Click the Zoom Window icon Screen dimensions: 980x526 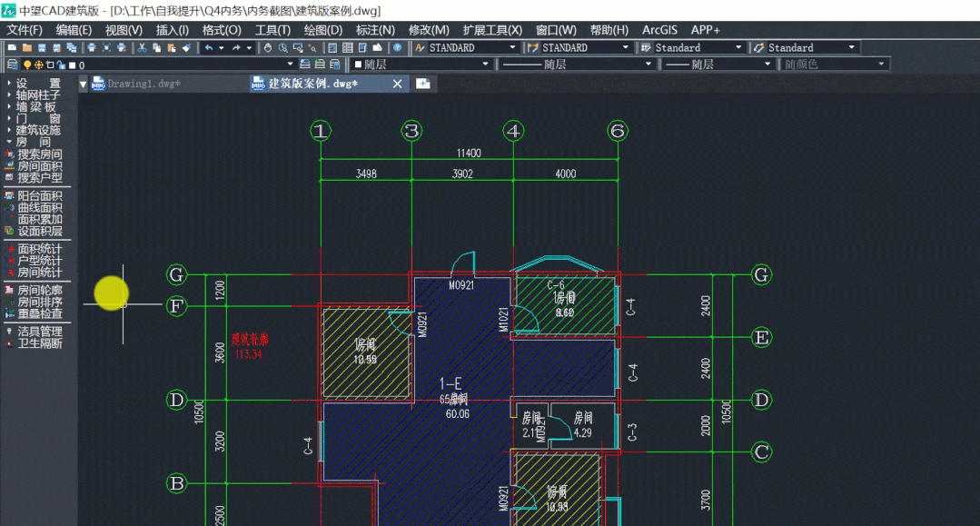[x=298, y=47]
